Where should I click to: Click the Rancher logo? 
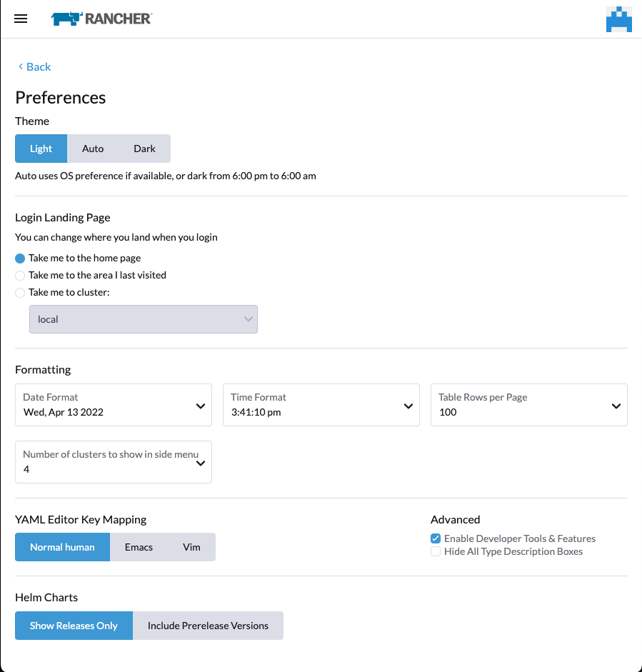101,19
